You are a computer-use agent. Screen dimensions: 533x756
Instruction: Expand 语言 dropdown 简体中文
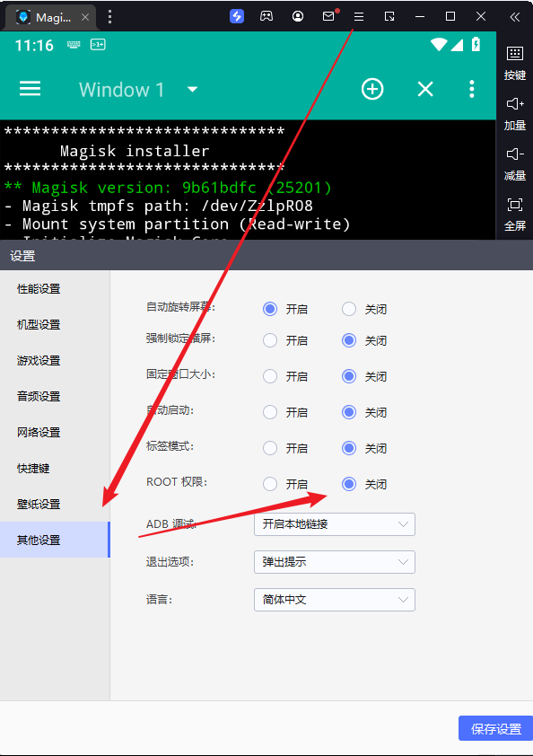click(x=335, y=600)
